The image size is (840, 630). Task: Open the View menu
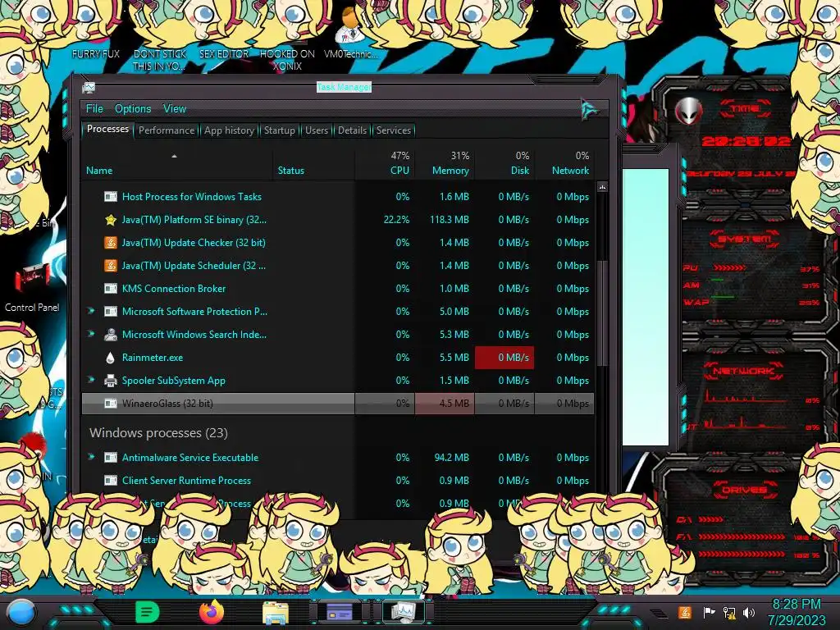tap(175, 108)
